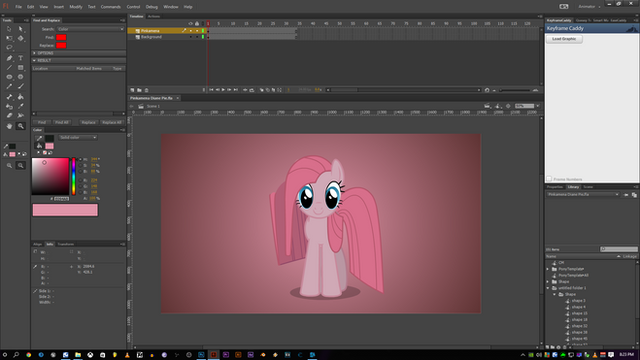Open the Solid color type dropdown
Viewport: 640px width, 360px height.
pos(78,138)
